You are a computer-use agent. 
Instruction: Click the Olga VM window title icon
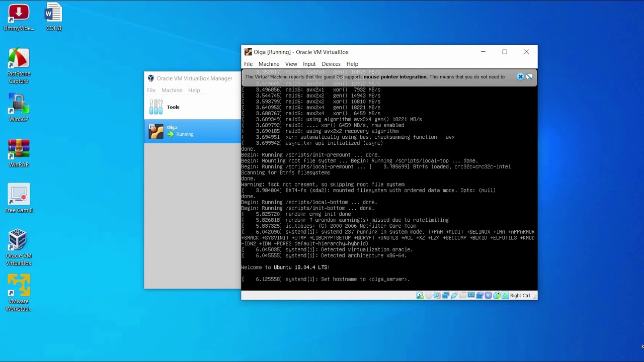(x=248, y=52)
